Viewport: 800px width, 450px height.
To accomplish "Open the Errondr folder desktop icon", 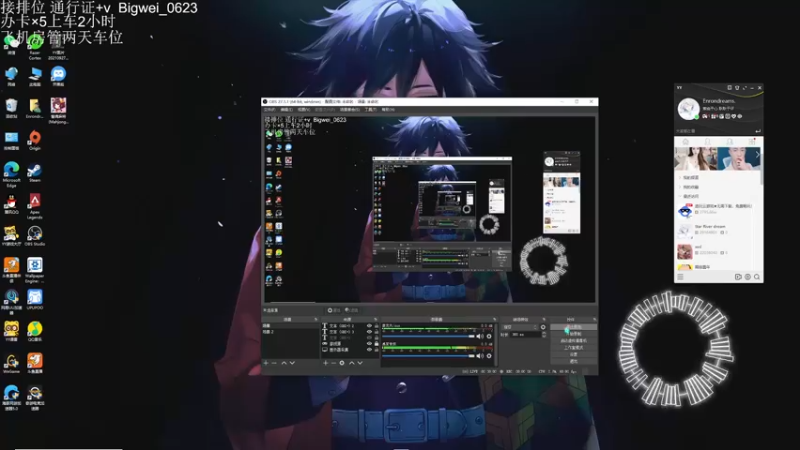I will pyautogui.click(x=35, y=108).
